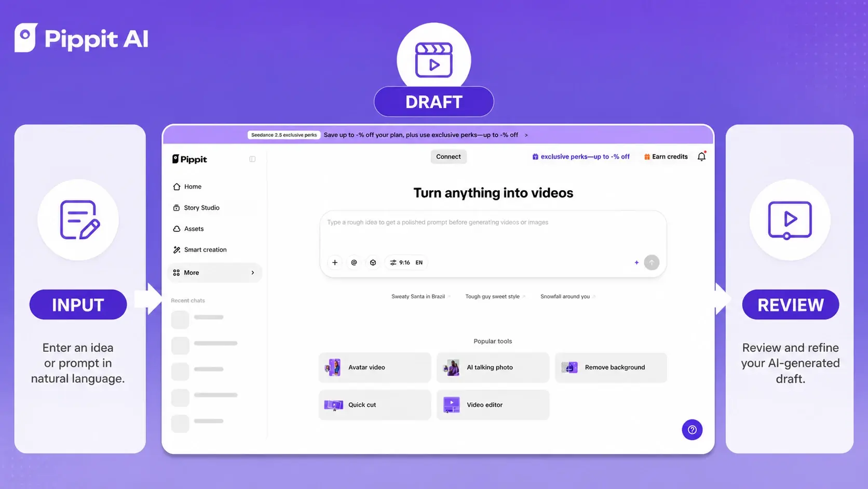Viewport: 868px width, 489px height.
Task: Click the Turn anything into videos heading
Action: point(493,193)
